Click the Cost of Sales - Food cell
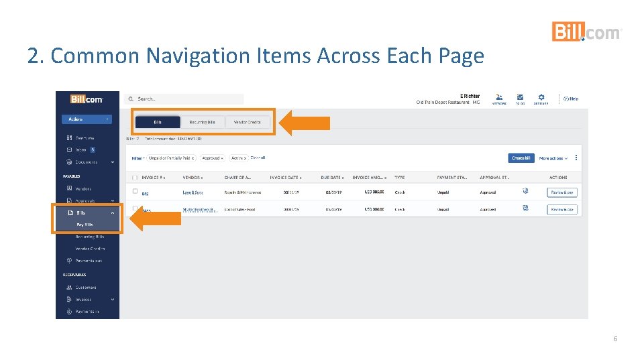 239,210
